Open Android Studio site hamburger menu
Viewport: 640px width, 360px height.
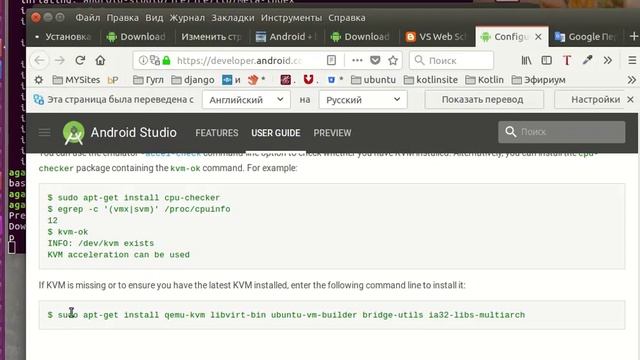click(x=44, y=133)
